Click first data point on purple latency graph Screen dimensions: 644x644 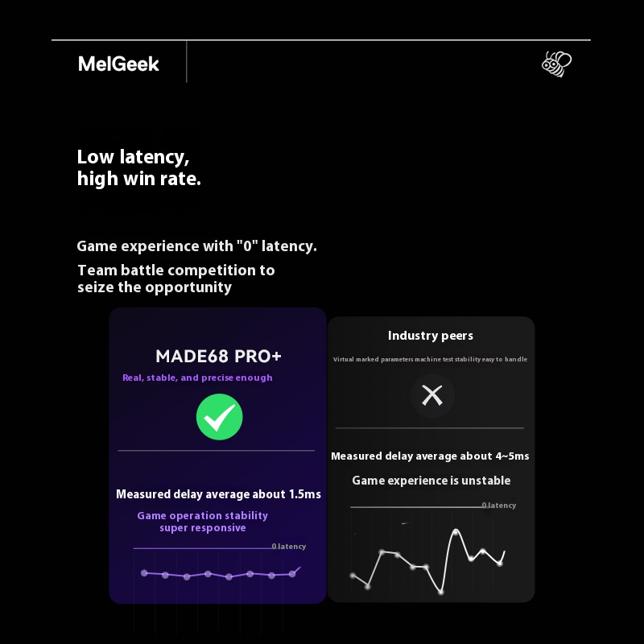pos(144,573)
